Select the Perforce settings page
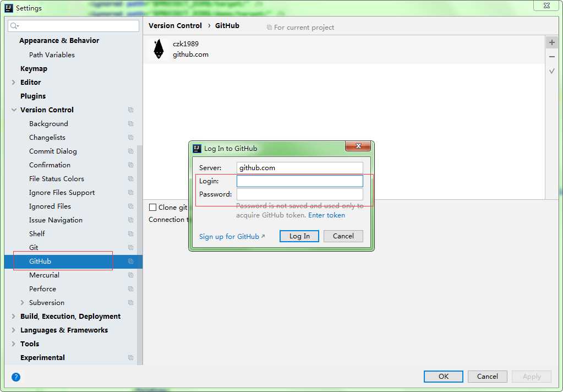Image resolution: width=563 pixels, height=392 pixels. click(43, 289)
